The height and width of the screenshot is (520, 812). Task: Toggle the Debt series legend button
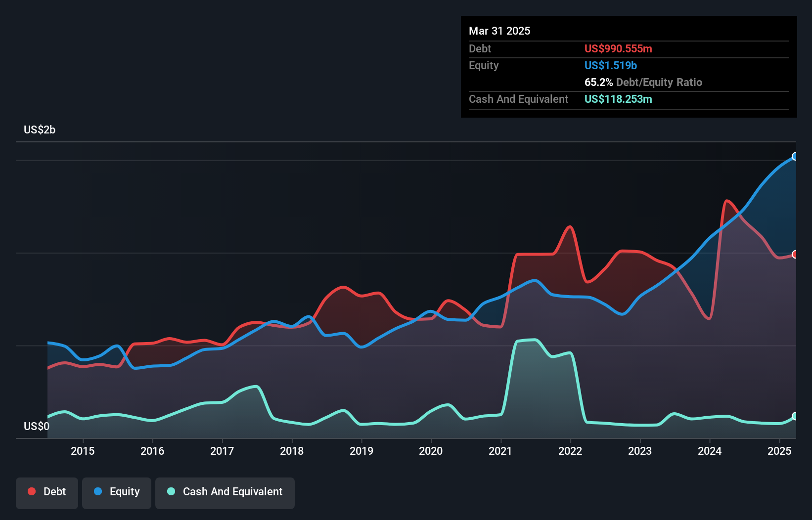tap(47, 493)
